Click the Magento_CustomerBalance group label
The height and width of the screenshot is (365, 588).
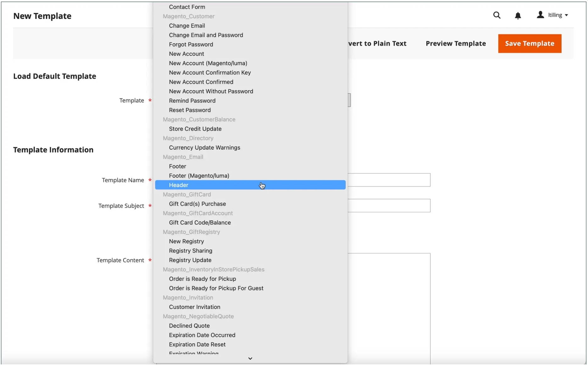199,119
